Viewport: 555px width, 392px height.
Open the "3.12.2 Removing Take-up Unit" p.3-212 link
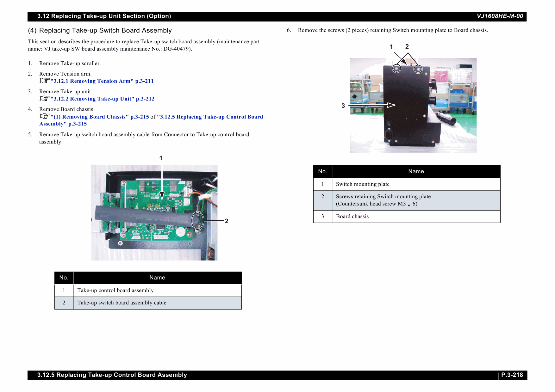coord(103,99)
